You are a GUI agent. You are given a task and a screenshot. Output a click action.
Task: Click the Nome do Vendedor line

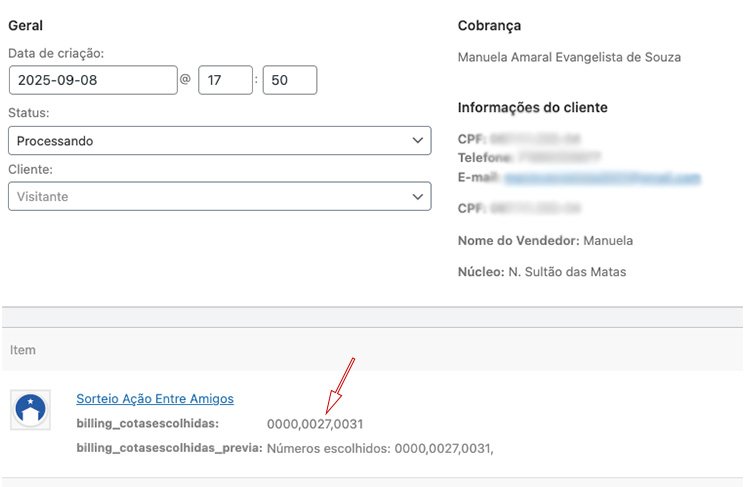click(545, 240)
